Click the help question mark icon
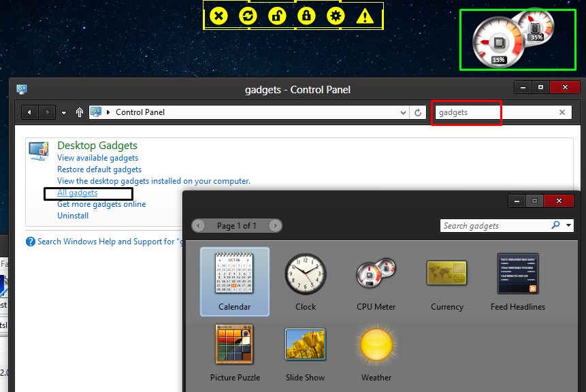This screenshot has width=586, height=392. (30, 242)
